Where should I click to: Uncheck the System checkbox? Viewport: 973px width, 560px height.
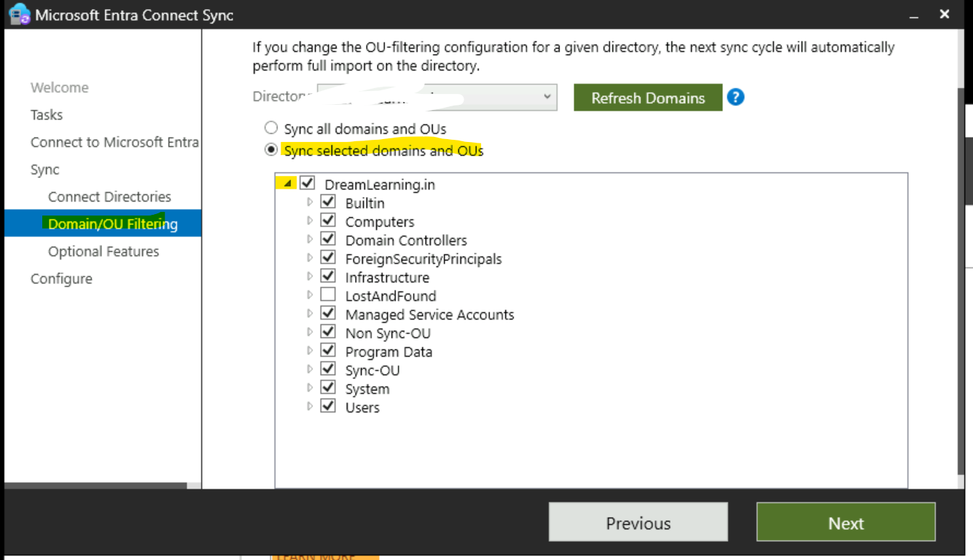click(x=328, y=387)
